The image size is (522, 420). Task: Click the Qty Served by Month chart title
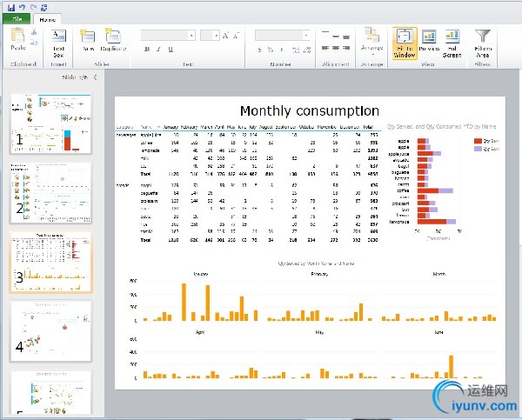pyautogui.click(x=317, y=263)
